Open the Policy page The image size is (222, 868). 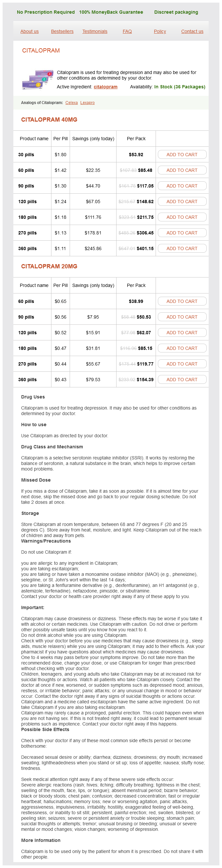[x=160, y=31]
